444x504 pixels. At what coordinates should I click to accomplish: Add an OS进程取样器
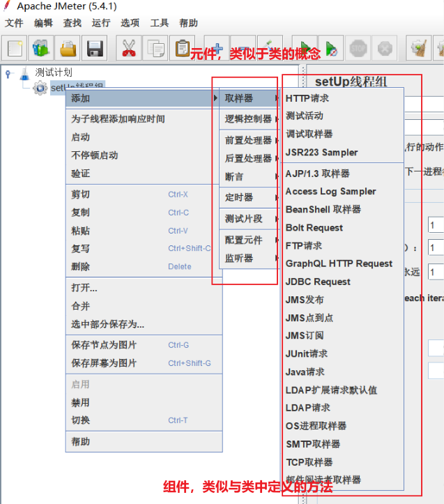(x=342, y=426)
